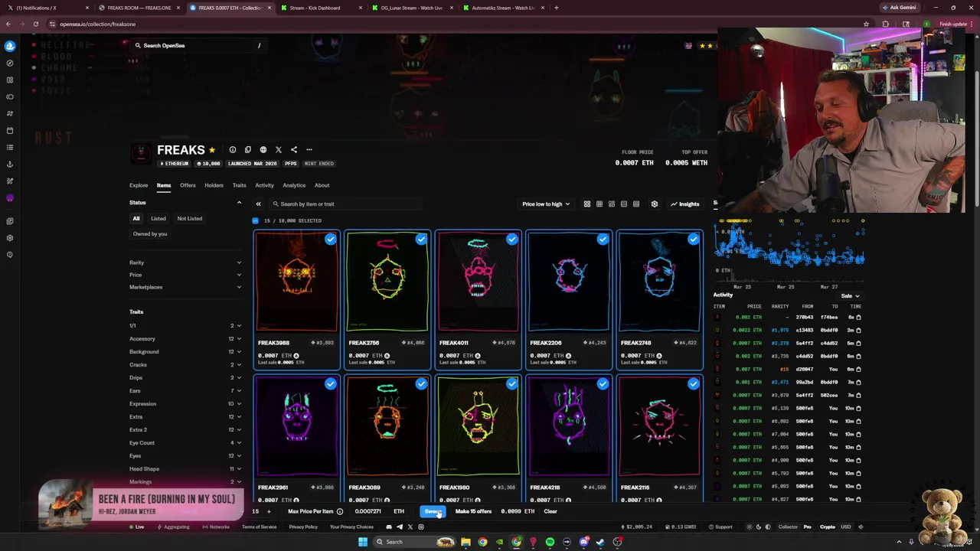980x551 pixels.
Task: Go to the Traits tab
Action: coord(239,185)
